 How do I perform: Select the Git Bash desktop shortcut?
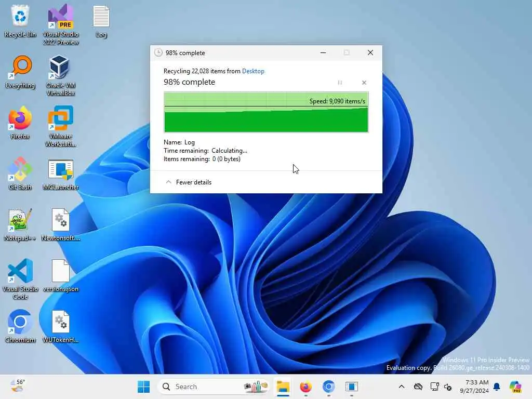(x=20, y=174)
